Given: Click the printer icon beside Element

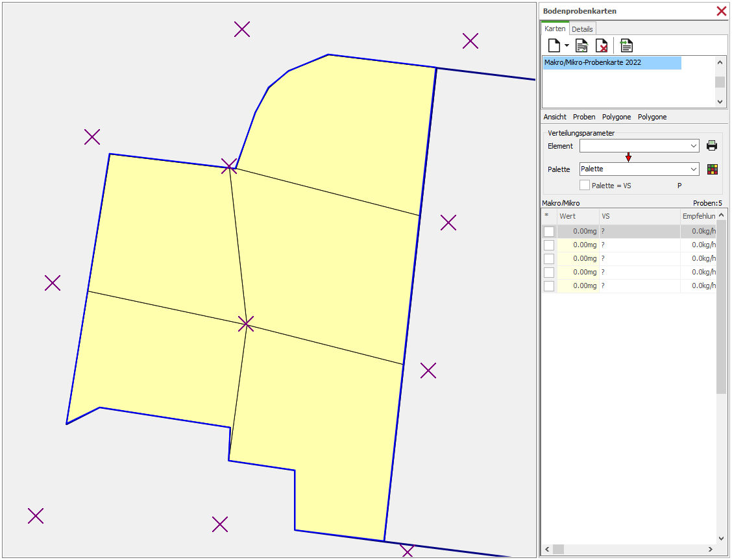Looking at the screenshot, I should click(x=712, y=146).
